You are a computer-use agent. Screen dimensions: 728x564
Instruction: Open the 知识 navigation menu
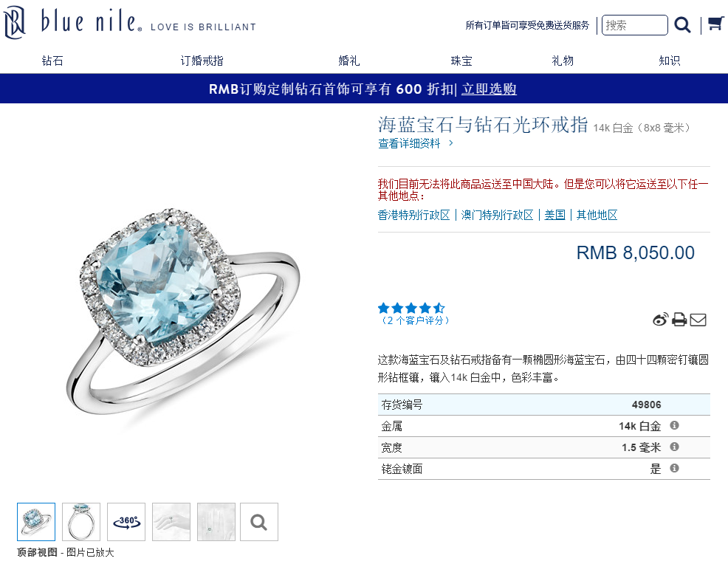point(670,61)
